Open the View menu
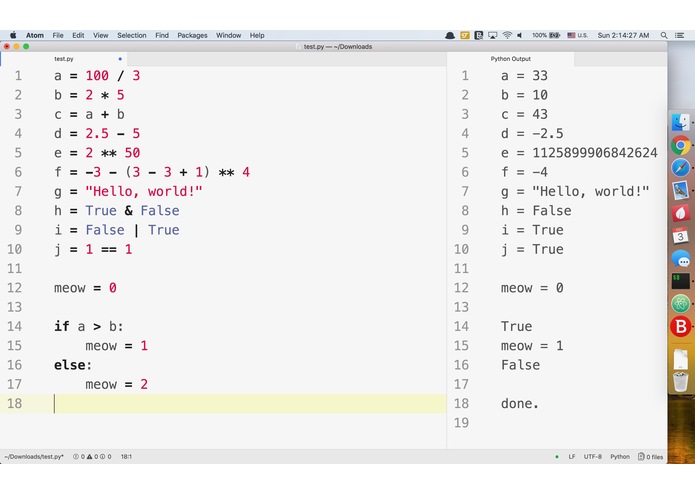Image resolution: width=695 pixels, height=494 pixels. click(101, 35)
